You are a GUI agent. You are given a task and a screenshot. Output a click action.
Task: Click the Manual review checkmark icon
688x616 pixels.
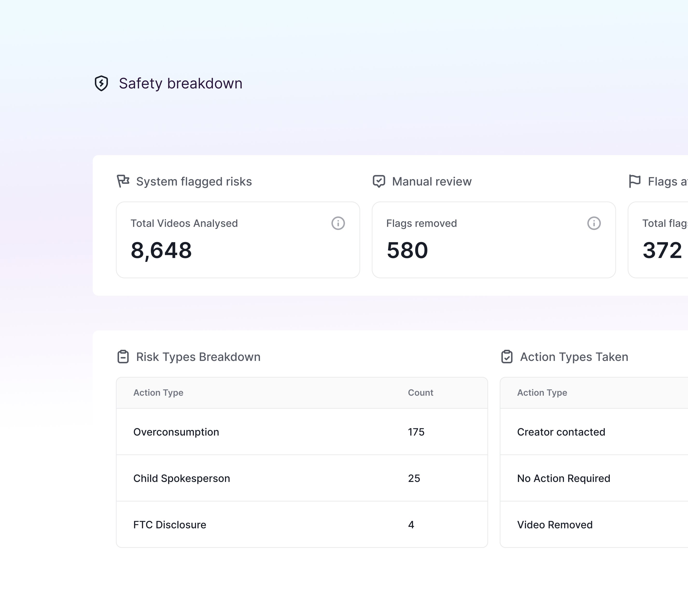[x=379, y=181]
